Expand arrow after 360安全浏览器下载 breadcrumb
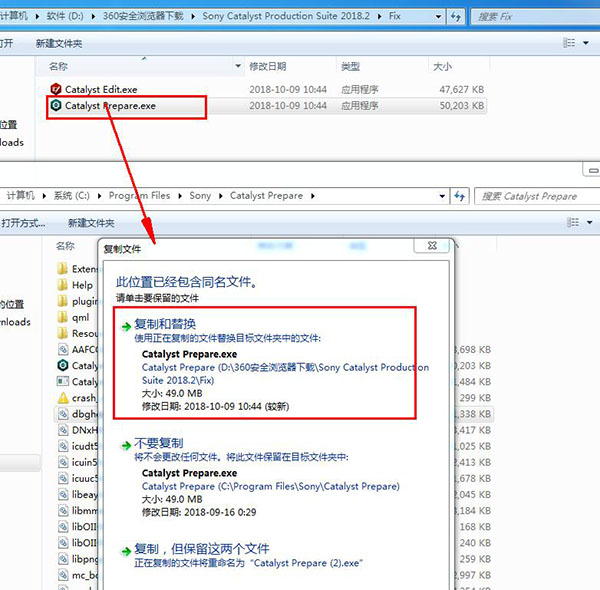The image size is (600, 590). pyautogui.click(x=193, y=16)
